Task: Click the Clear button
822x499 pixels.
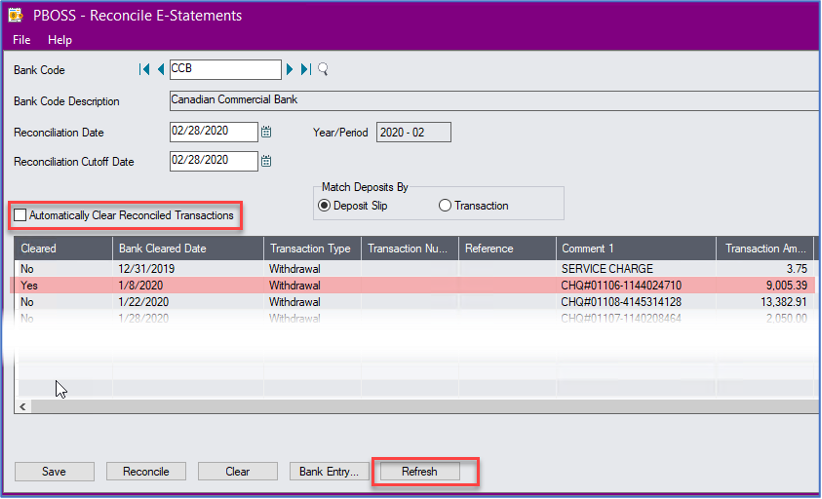Action: [x=237, y=471]
